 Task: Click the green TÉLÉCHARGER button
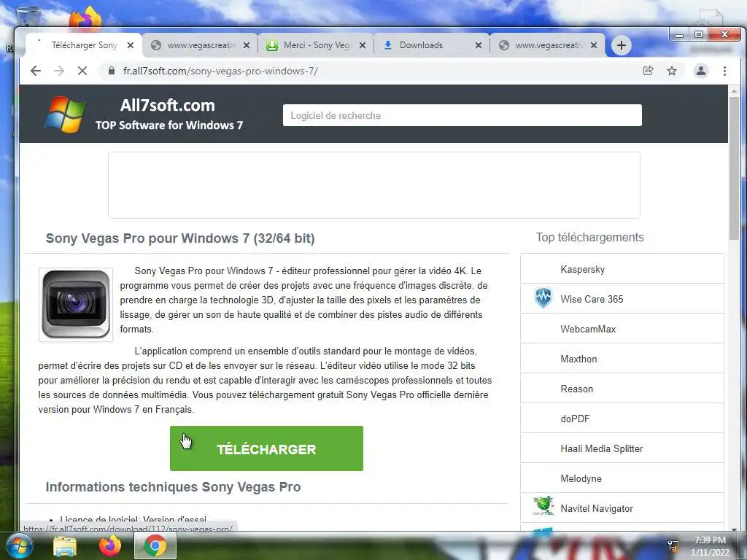pyautogui.click(x=266, y=448)
